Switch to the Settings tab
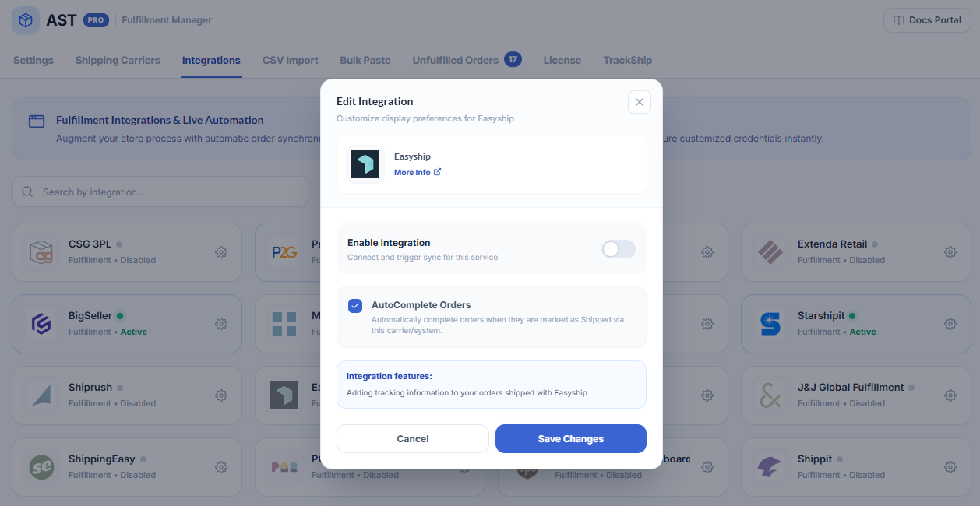980x506 pixels. tap(33, 60)
